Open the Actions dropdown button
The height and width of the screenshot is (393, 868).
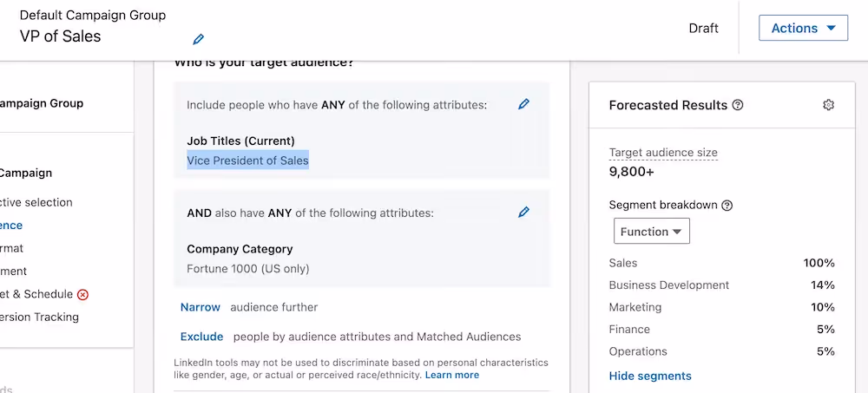pos(803,29)
